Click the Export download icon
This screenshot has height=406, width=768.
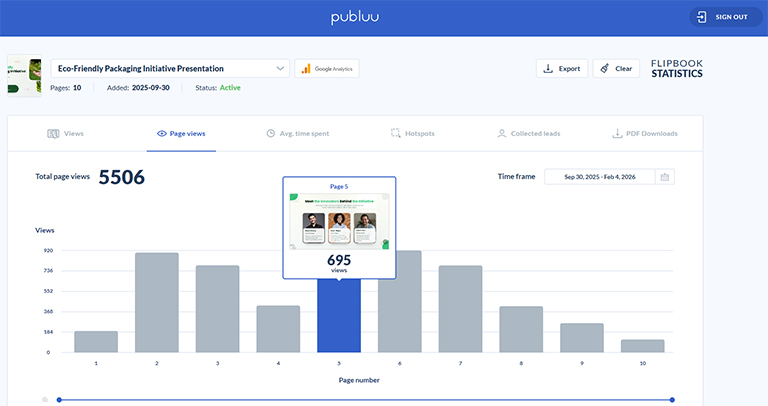click(548, 69)
